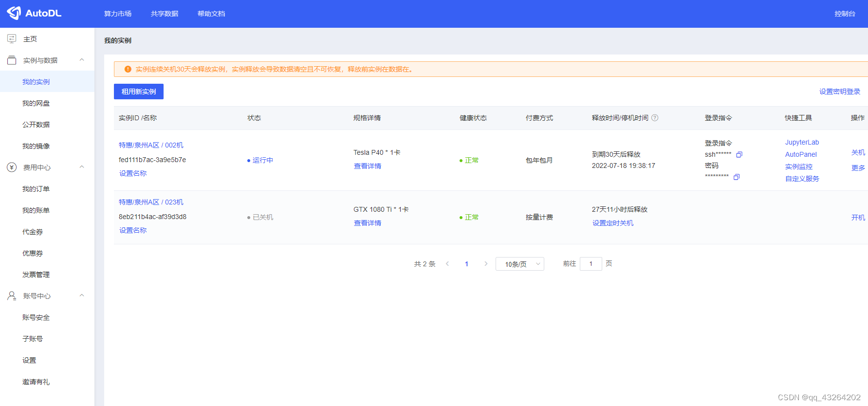Collapse the 费用中心 sidebar section
Image resolution: width=868 pixels, height=406 pixels.
coord(82,167)
